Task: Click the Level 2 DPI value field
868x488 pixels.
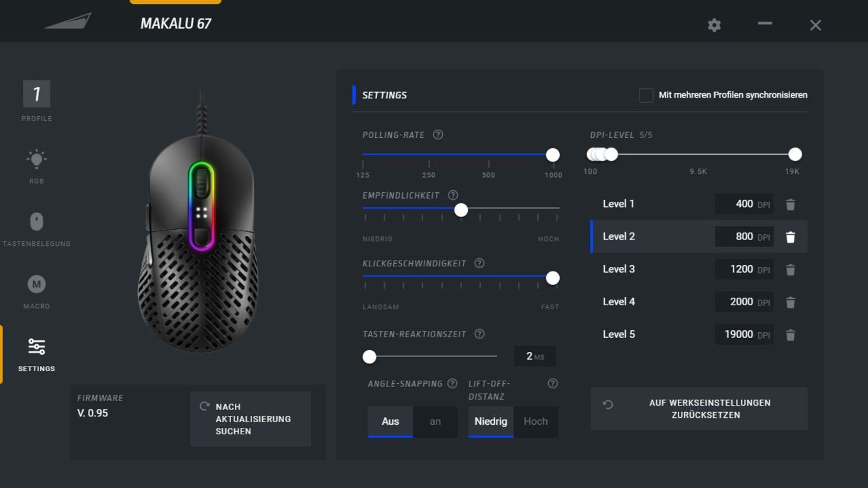Action: (x=744, y=236)
